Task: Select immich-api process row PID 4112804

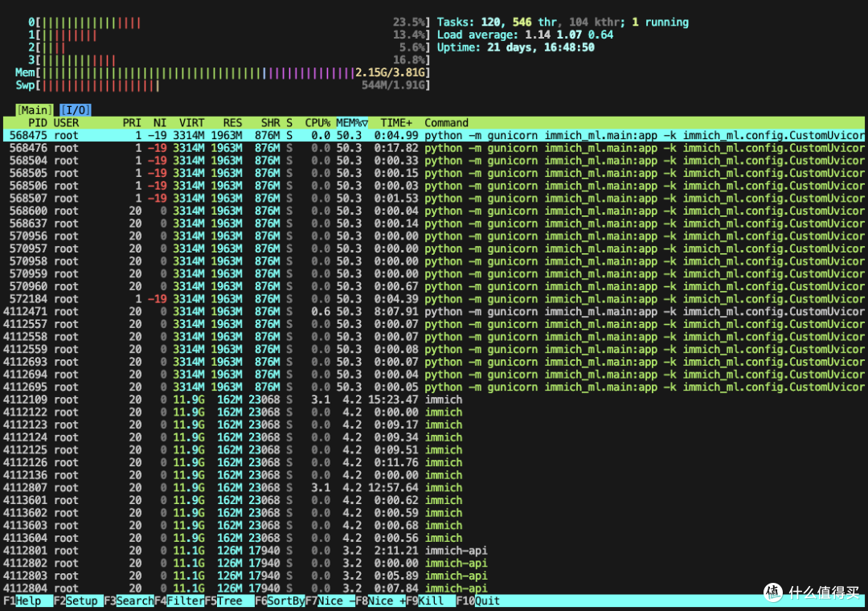Action: [434, 588]
